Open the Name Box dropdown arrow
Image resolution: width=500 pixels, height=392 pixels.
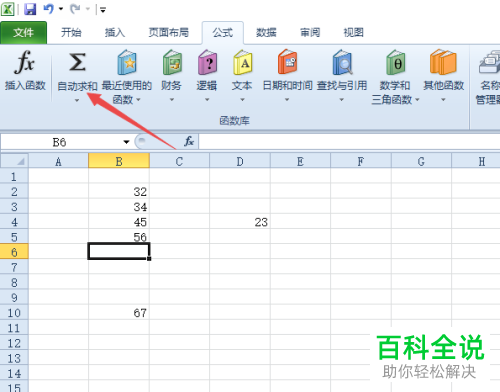pyautogui.click(x=126, y=142)
